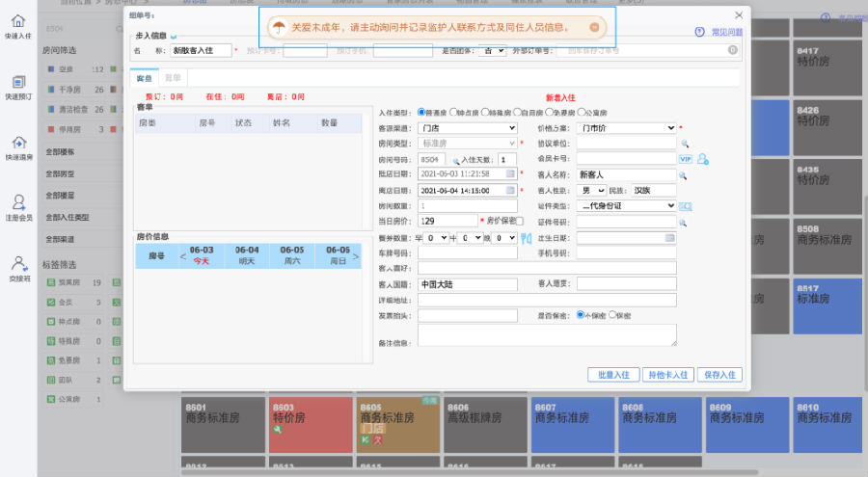The height and width of the screenshot is (477, 868).
Task: Open the calendar in the 2021-06-03 arrival date field
Action: click(510, 173)
